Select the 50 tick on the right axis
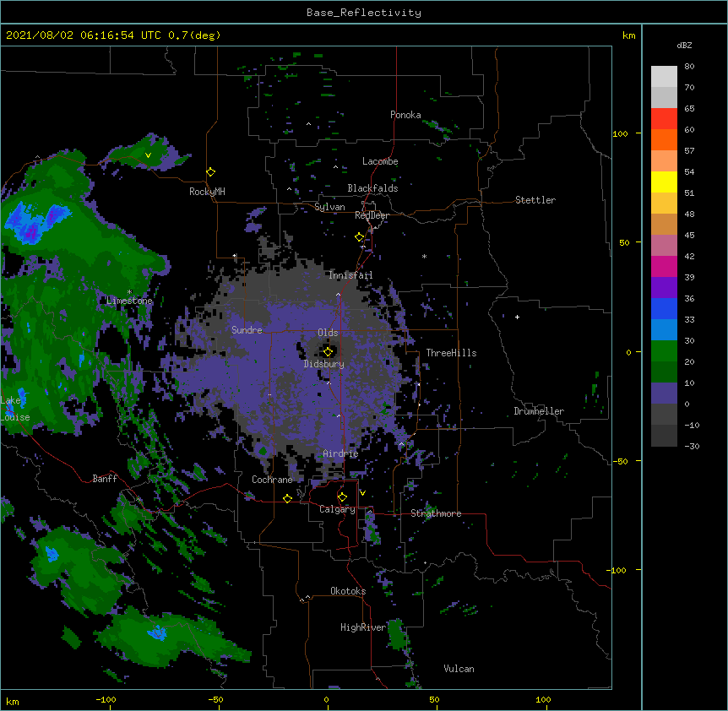Viewport: 728px width, 711px height. point(624,242)
